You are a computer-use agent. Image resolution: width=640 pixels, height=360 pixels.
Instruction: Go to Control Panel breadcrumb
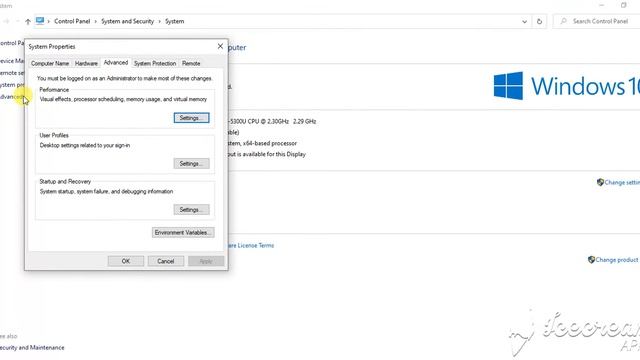pos(72,21)
